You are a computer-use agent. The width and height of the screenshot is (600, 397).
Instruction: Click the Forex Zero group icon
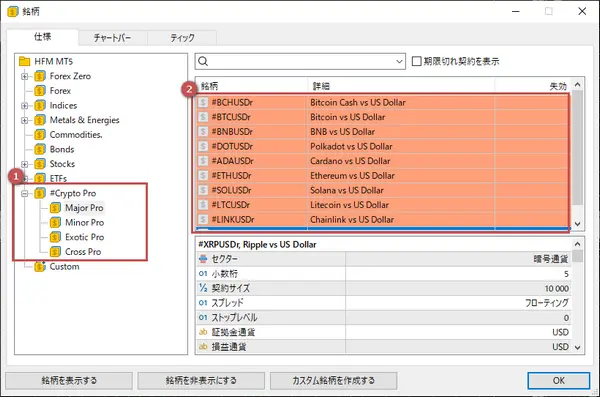(40, 76)
